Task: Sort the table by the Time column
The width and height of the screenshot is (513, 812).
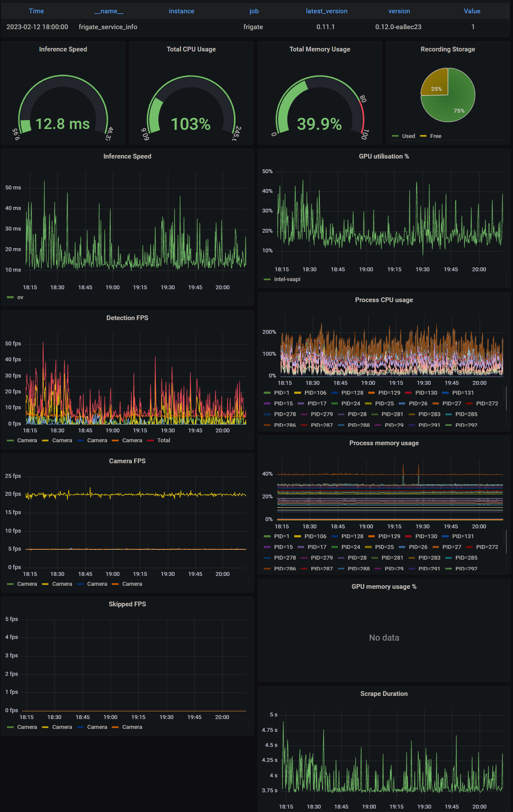Action: (x=36, y=11)
